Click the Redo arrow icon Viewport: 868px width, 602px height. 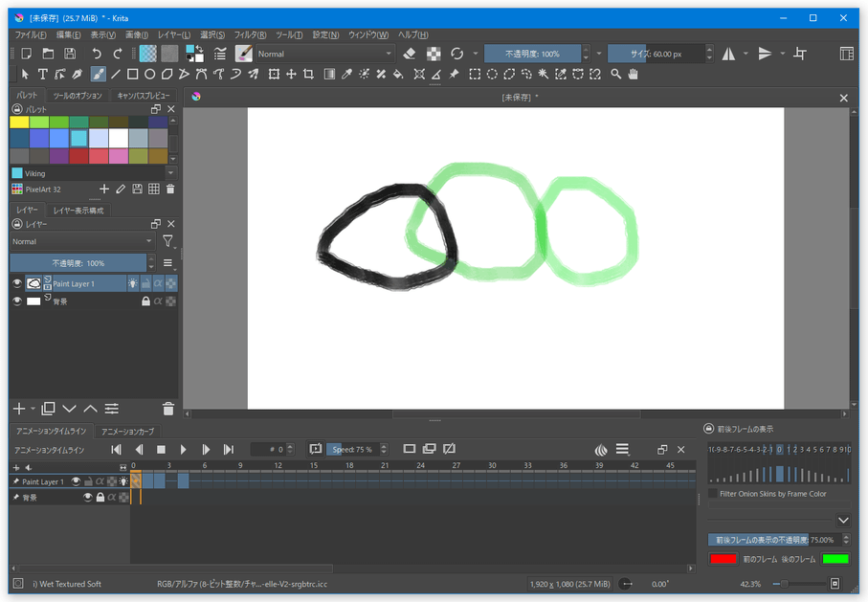pyautogui.click(x=118, y=54)
